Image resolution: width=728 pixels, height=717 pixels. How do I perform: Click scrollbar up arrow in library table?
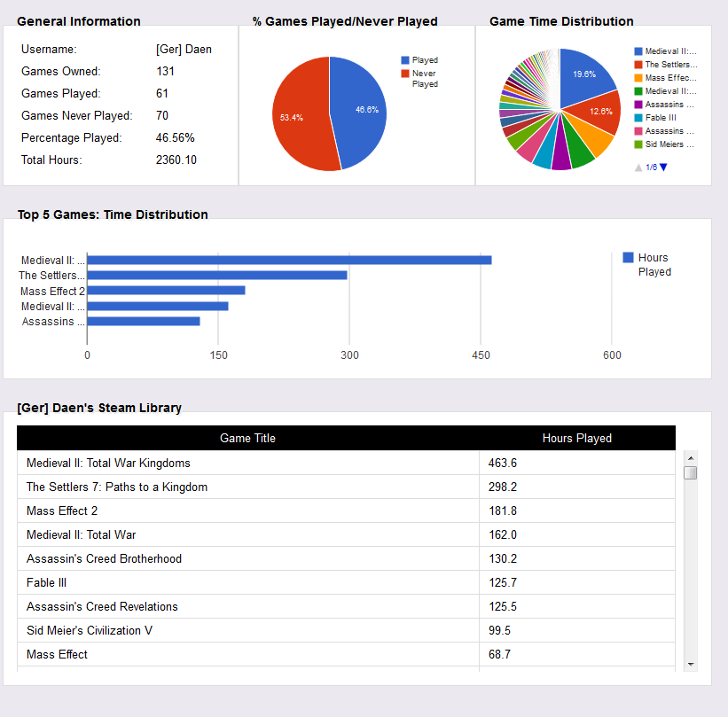(x=691, y=458)
